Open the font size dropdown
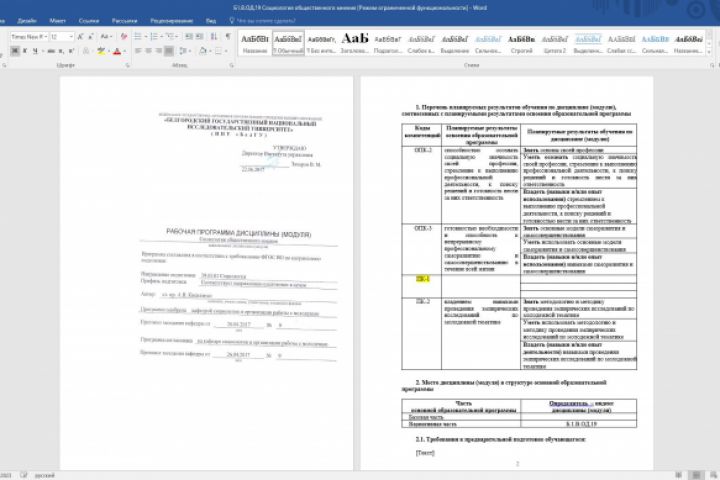 (71, 36)
